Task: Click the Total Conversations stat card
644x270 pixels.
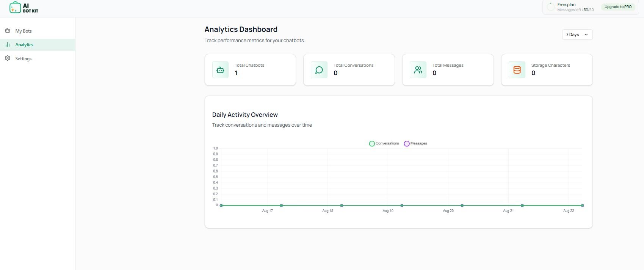Action: 349,70
